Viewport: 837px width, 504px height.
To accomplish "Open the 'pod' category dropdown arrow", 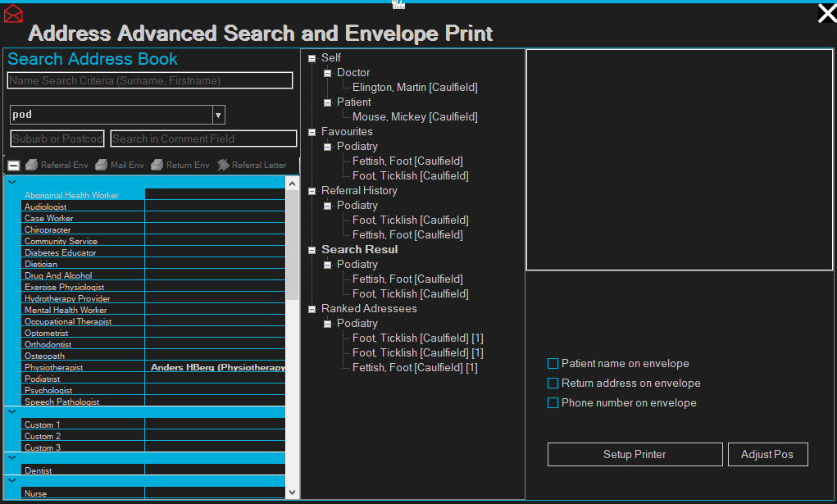I will 218,115.
